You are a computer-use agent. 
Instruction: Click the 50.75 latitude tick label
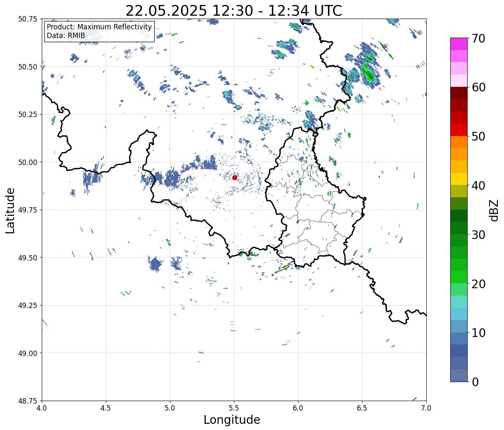tap(28, 19)
